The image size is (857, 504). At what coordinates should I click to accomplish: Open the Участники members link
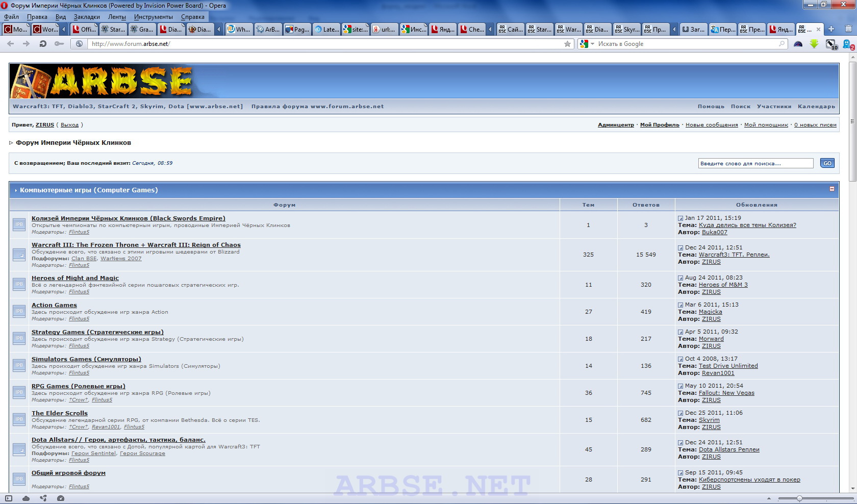coord(774,107)
